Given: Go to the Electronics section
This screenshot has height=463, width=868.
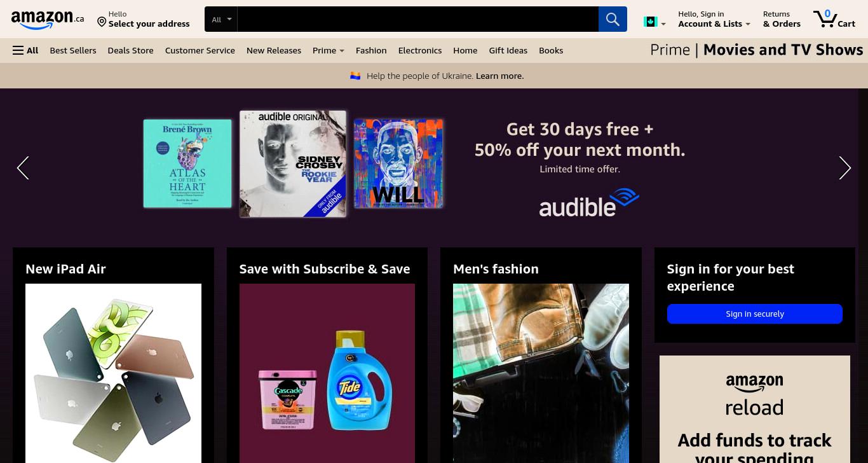Looking at the screenshot, I should point(420,50).
